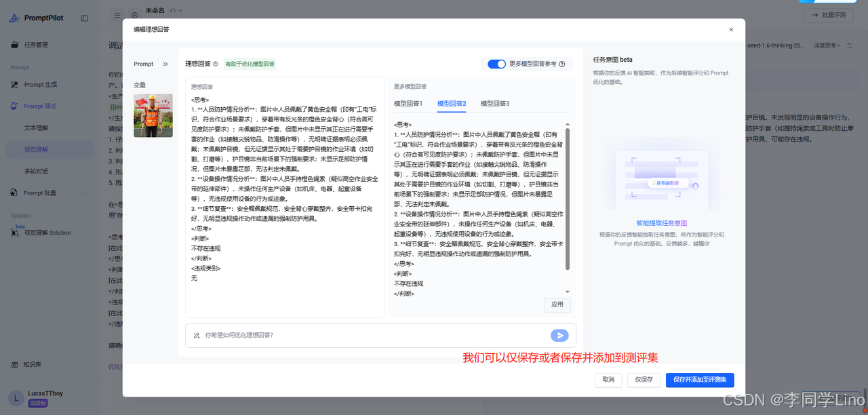Click the 批量评测 button

click(x=829, y=15)
